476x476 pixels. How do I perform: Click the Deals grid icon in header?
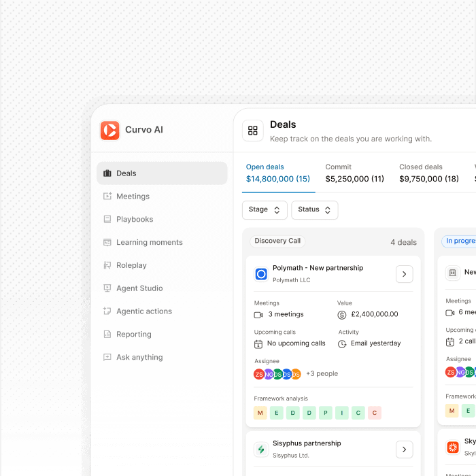tap(252, 131)
